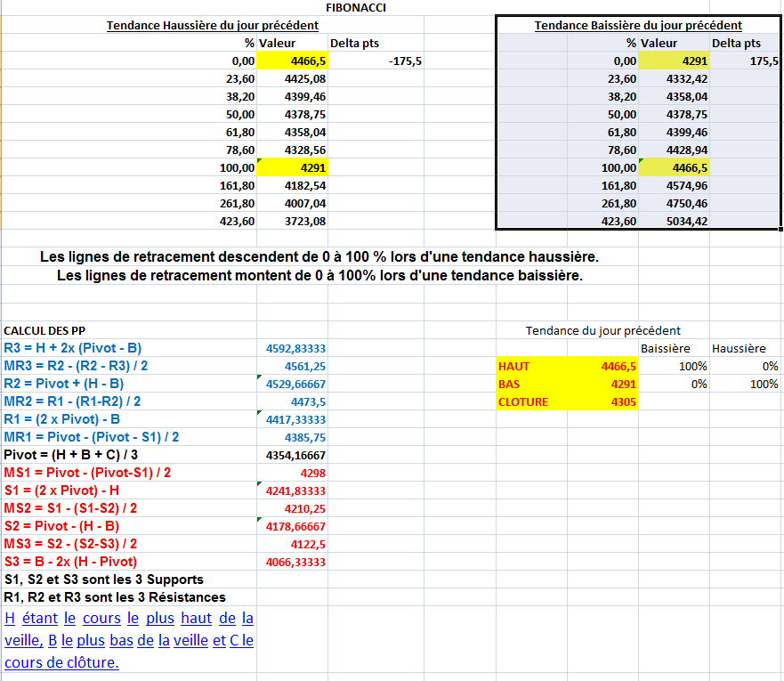784x681 pixels.
Task: Click sentence about retracement descending in tendance haussière
Action: 319,256
